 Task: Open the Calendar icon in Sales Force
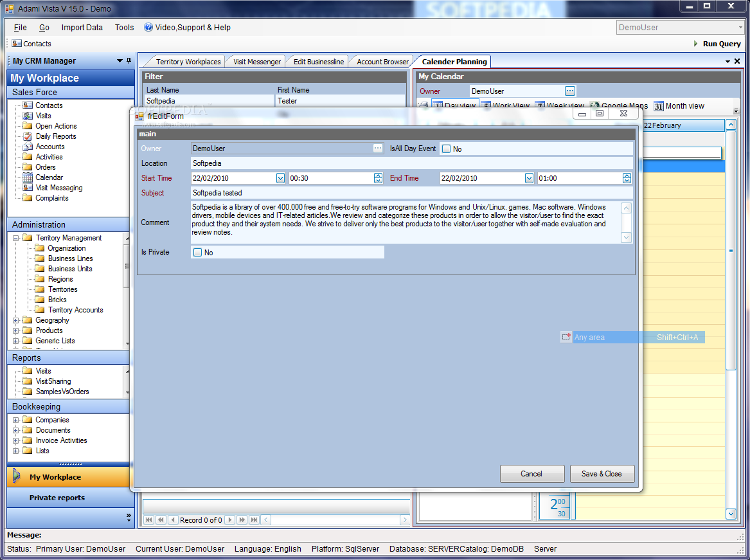(x=28, y=177)
